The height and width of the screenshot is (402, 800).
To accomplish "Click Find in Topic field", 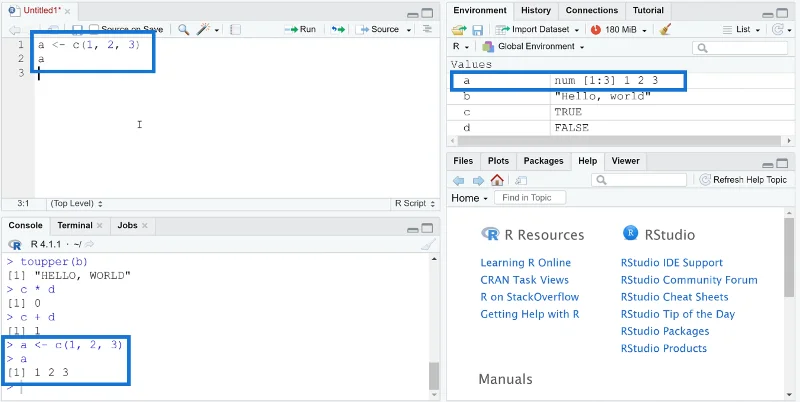I will [530, 198].
